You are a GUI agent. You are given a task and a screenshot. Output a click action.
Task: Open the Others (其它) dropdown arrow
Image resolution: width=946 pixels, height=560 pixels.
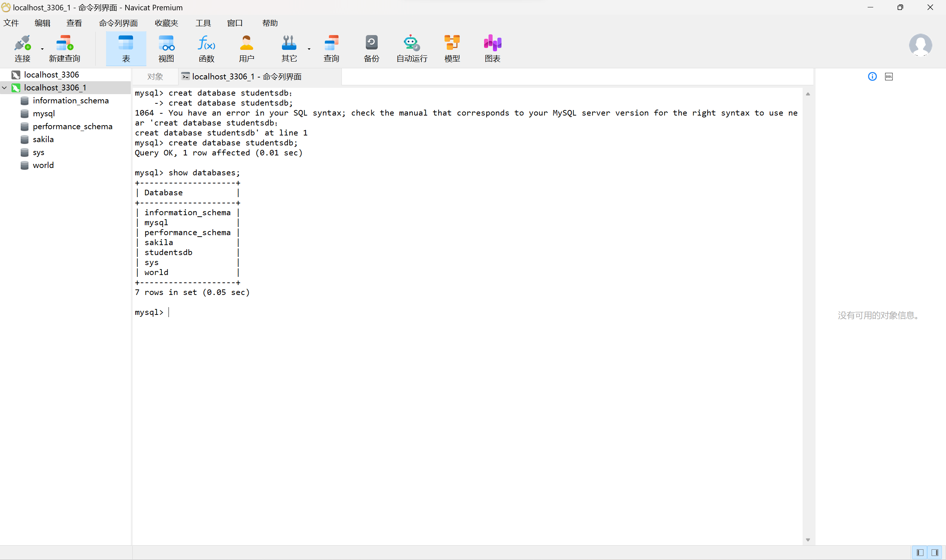[x=309, y=49]
